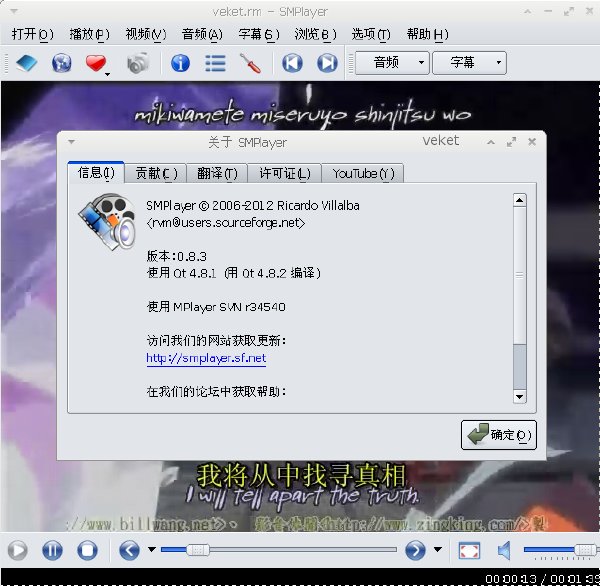The width and height of the screenshot is (600, 586).
Task: Click the toolbar drag handle before 音频
Action: (x=351, y=63)
